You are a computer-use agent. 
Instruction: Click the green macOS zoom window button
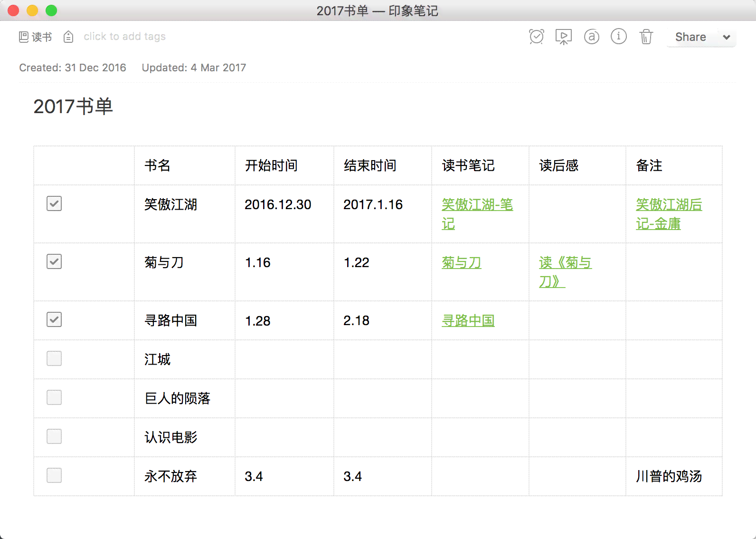51,10
